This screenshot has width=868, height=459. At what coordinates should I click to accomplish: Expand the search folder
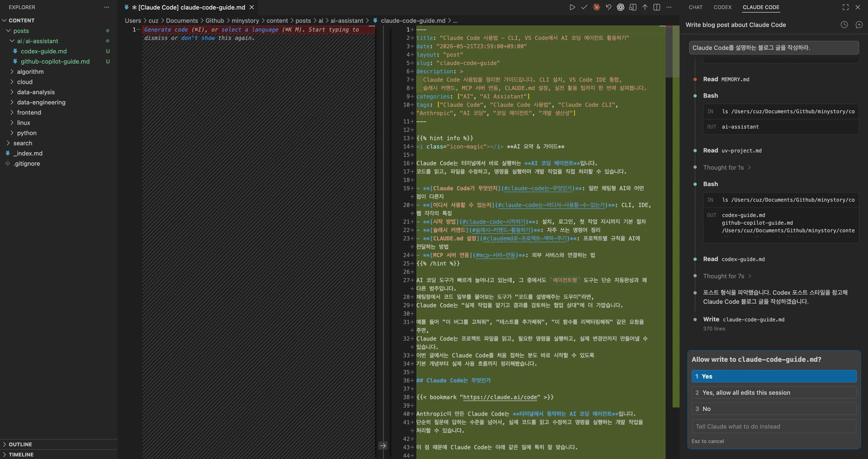click(x=8, y=143)
